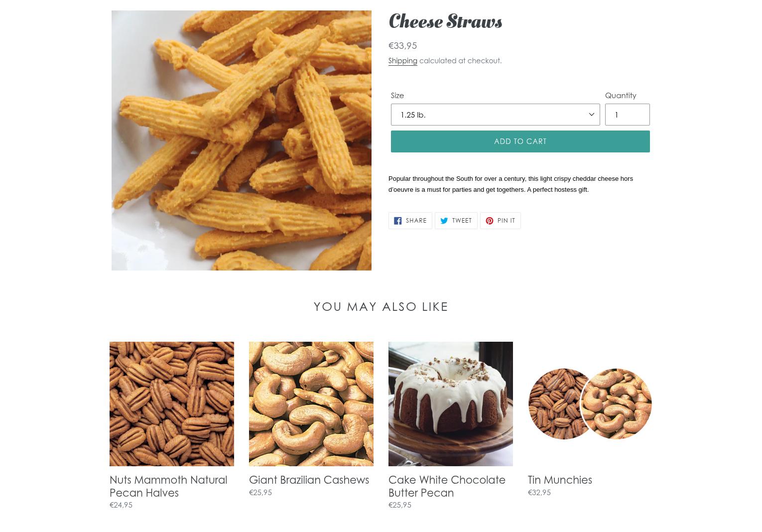This screenshot has width=762, height=532.
Task: Click the Pin It label on the Pinterest button
Action: [x=506, y=221]
